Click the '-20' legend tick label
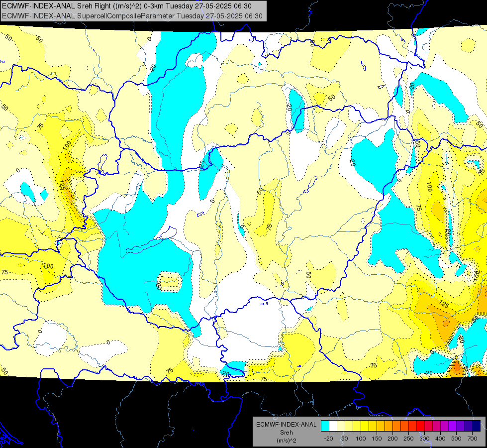 (329, 439)
